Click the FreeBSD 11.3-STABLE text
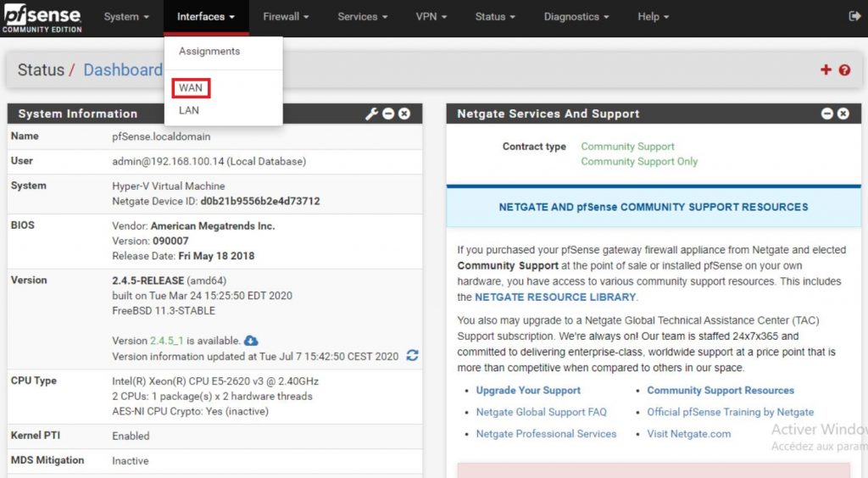 click(164, 311)
